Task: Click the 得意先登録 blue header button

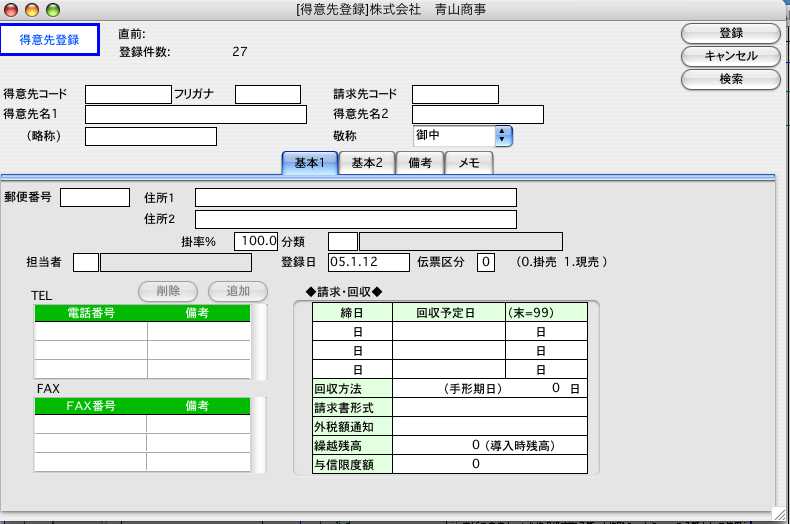Action: [x=50, y=40]
